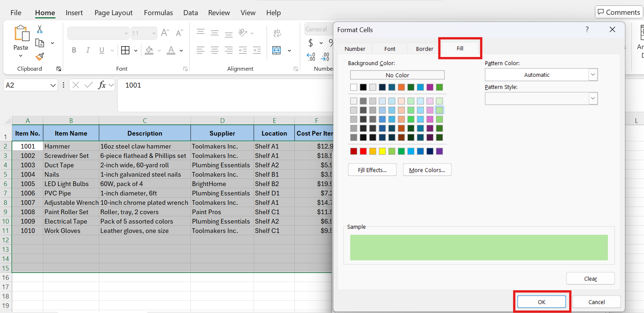Expand the Name Box dropdown arrow

pos(53,85)
